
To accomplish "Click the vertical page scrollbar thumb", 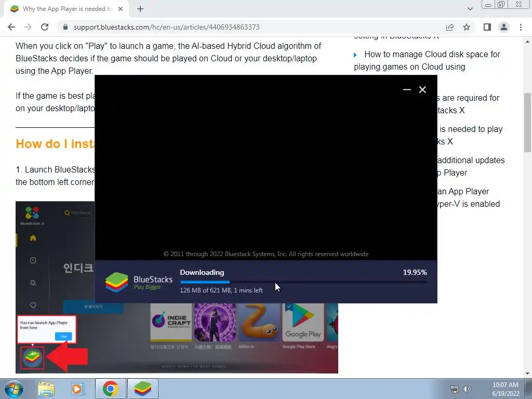I will pos(528,122).
